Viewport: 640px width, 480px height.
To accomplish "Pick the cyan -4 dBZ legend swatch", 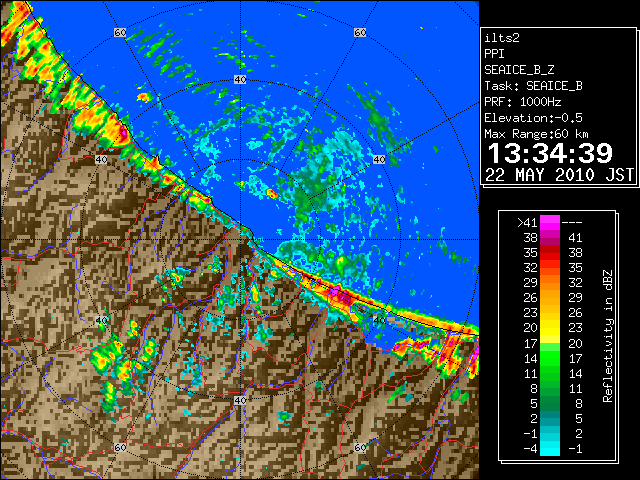I will [x=550, y=449].
